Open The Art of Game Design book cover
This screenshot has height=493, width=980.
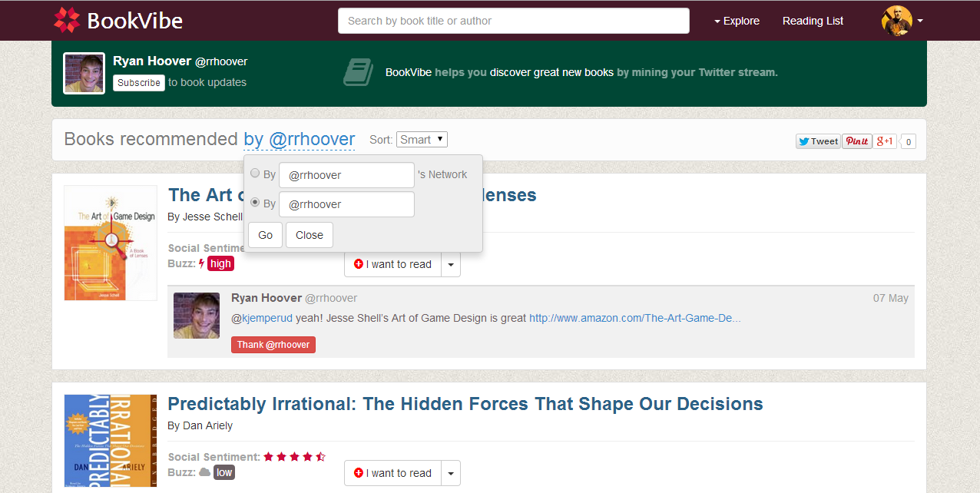111,243
